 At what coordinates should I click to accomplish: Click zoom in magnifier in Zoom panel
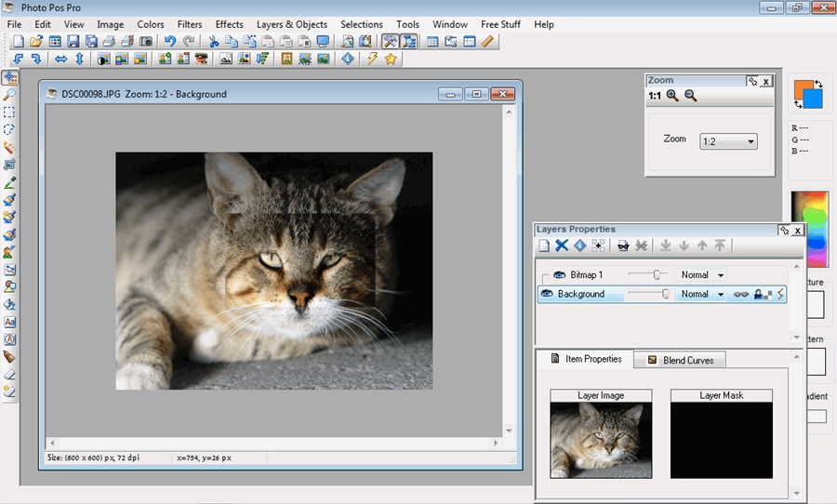pos(672,96)
